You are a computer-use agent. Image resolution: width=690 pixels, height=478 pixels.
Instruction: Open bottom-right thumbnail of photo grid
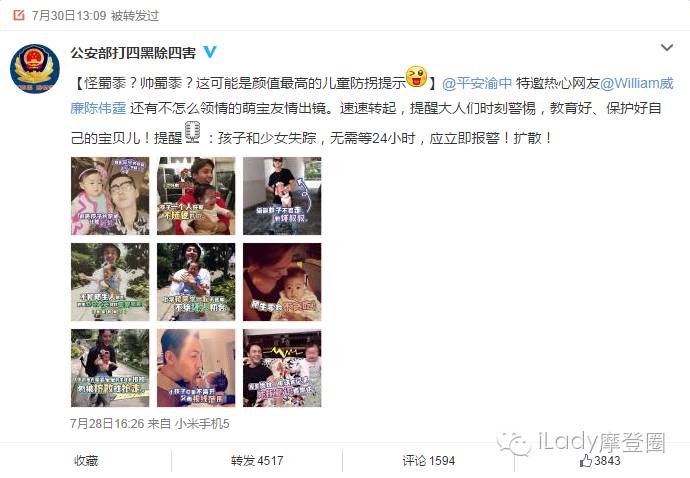tap(282, 368)
